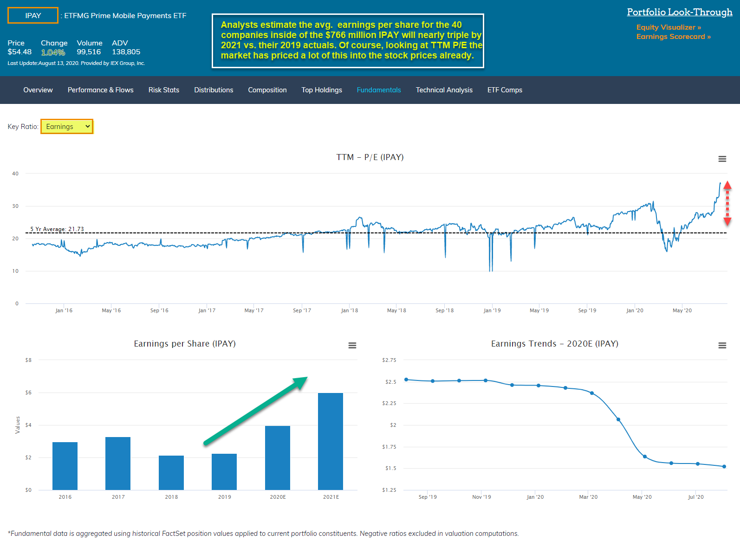Click the 'Last Update: August 13, 2020' text

click(43, 63)
